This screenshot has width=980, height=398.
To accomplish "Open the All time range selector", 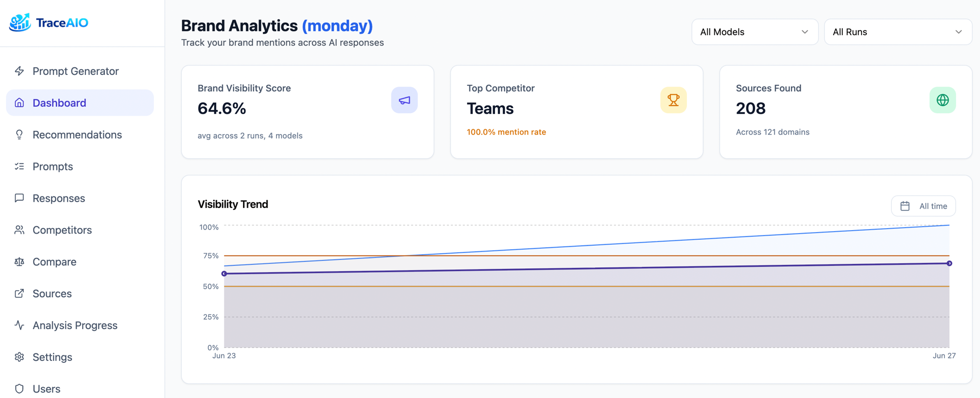I will [923, 206].
